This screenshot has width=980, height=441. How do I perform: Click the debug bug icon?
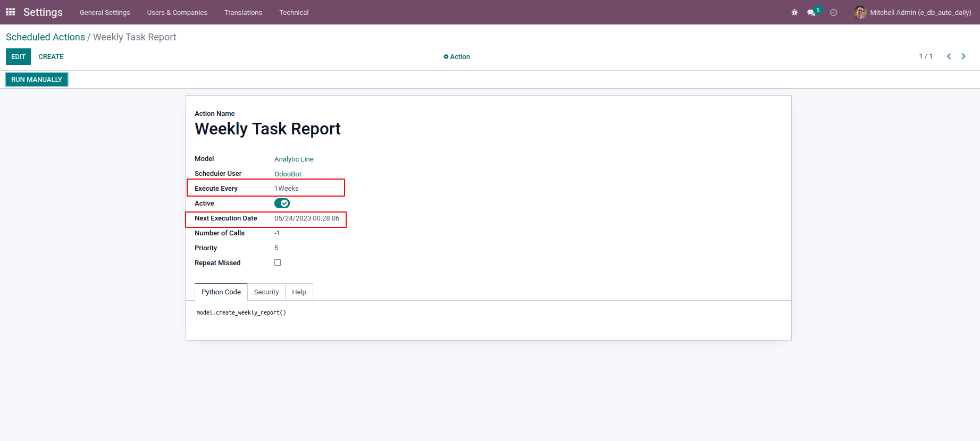tap(794, 12)
